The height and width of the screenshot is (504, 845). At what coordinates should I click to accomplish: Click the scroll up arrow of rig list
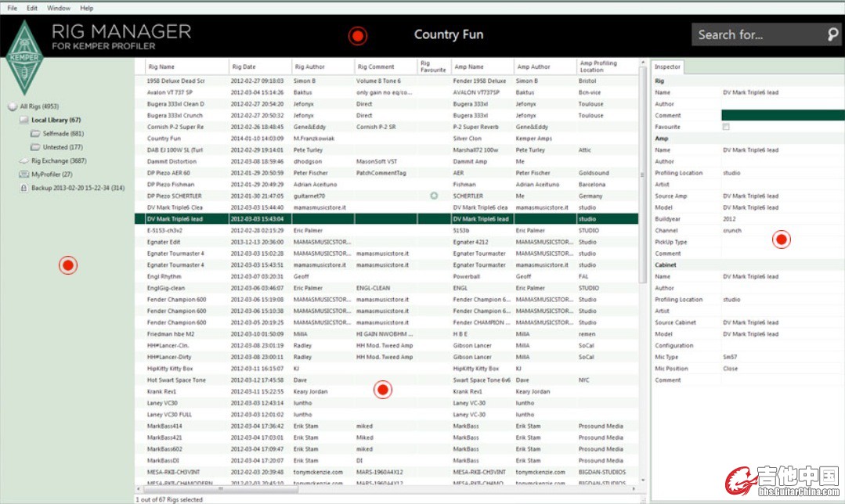[x=642, y=63]
